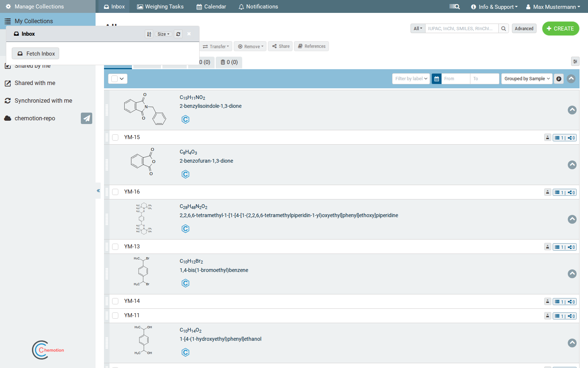Tick the checkbox for sample YM-14

(x=115, y=301)
